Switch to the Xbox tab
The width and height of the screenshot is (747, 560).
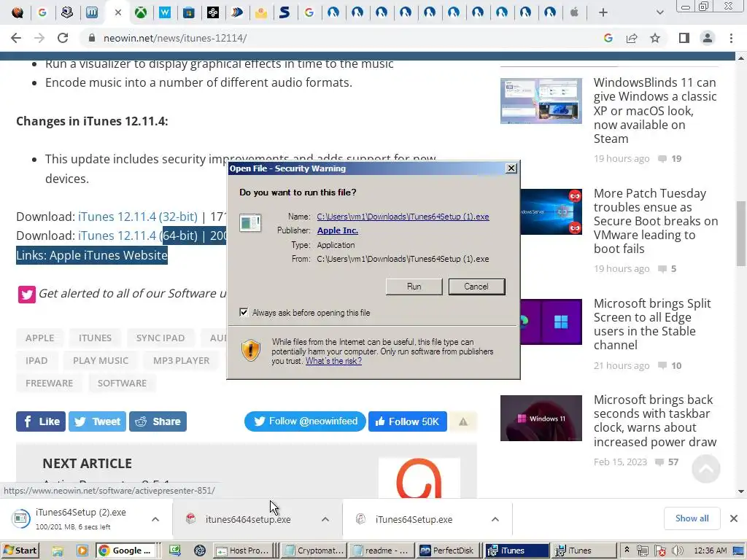[x=141, y=12]
